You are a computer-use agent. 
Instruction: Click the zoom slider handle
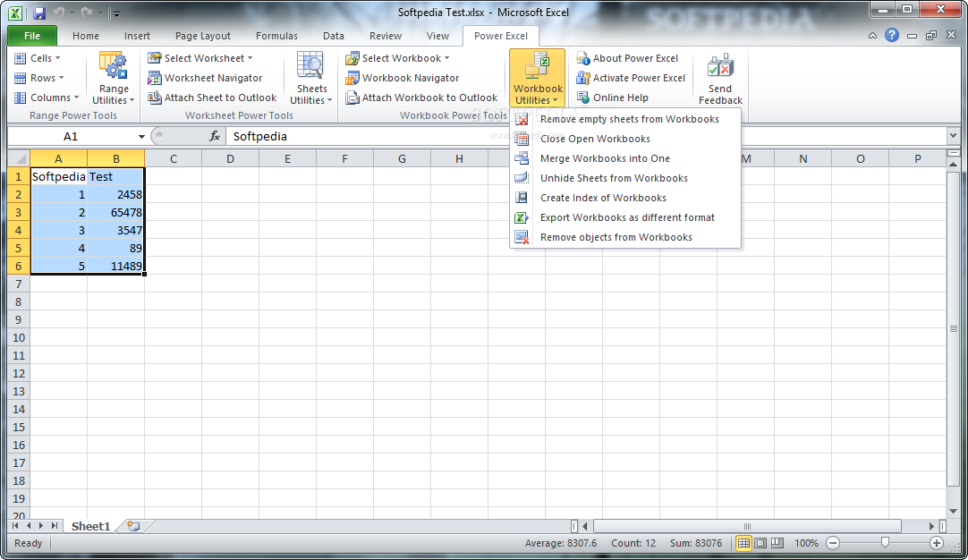885,542
